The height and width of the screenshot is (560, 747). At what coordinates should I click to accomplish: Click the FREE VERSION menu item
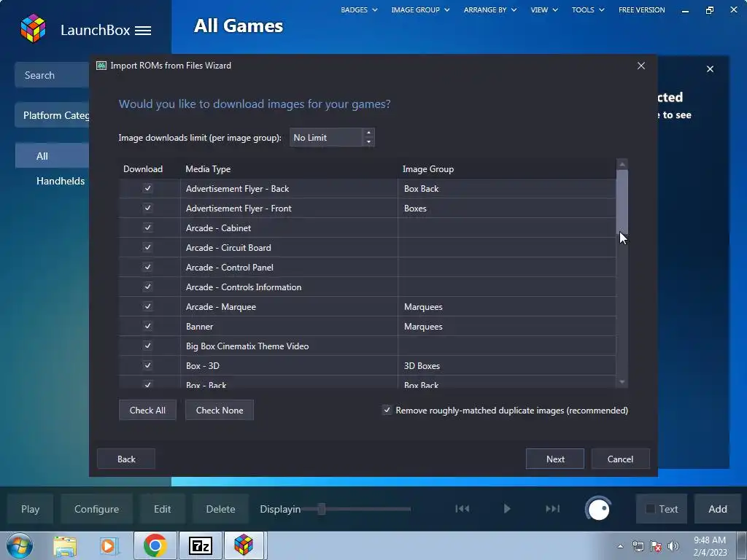click(641, 9)
